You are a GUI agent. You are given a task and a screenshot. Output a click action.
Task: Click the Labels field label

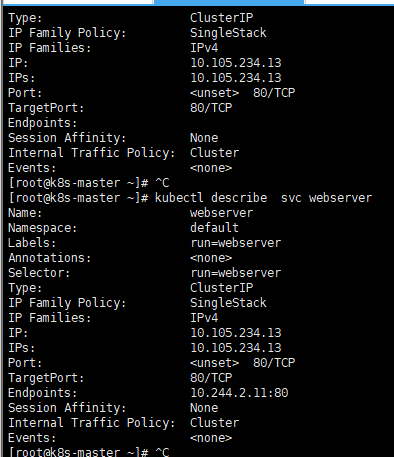point(32,243)
